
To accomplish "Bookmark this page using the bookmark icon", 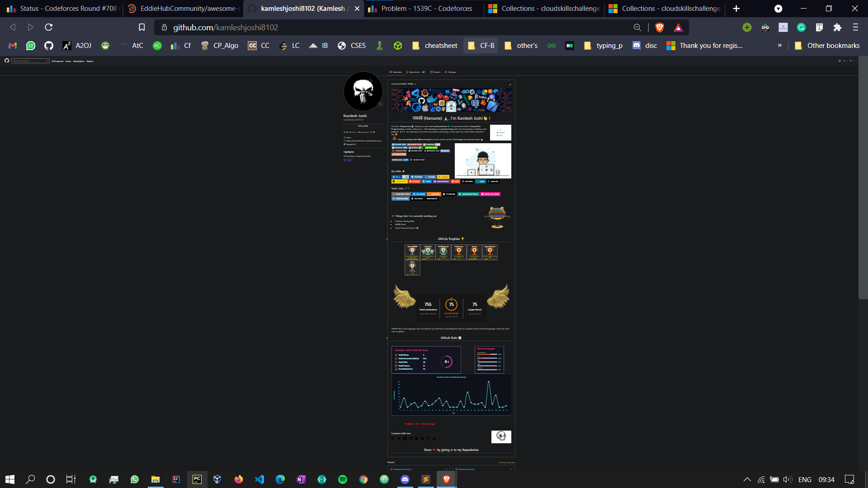I will tap(142, 28).
